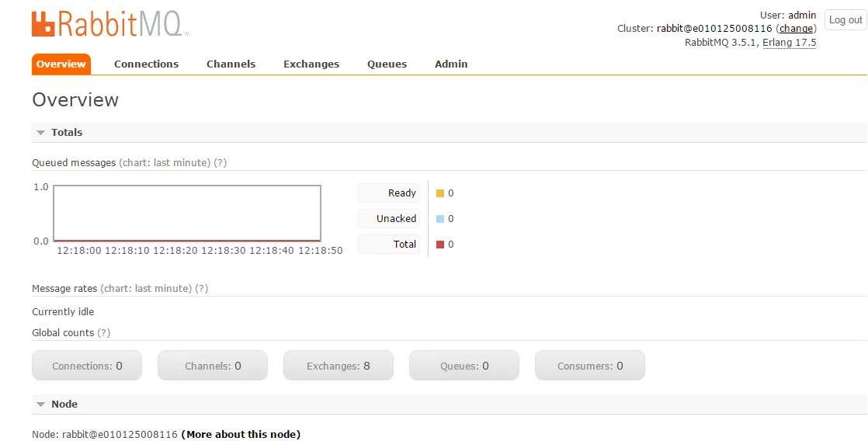Image resolution: width=868 pixels, height=441 pixels.
Task: Open the Queues tab
Action: click(387, 64)
